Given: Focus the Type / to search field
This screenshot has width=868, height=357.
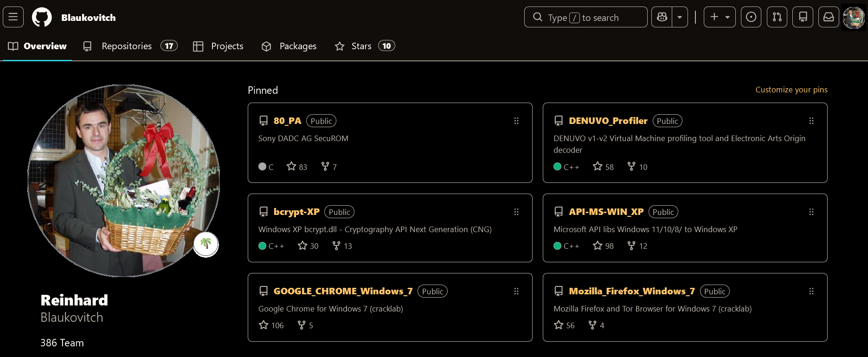Looking at the screenshot, I should (586, 17).
